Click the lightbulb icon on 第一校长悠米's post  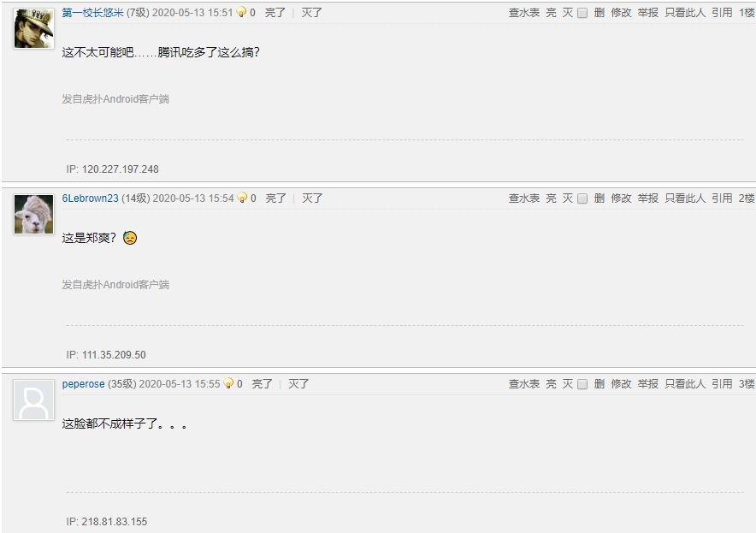[x=241, y=12]
